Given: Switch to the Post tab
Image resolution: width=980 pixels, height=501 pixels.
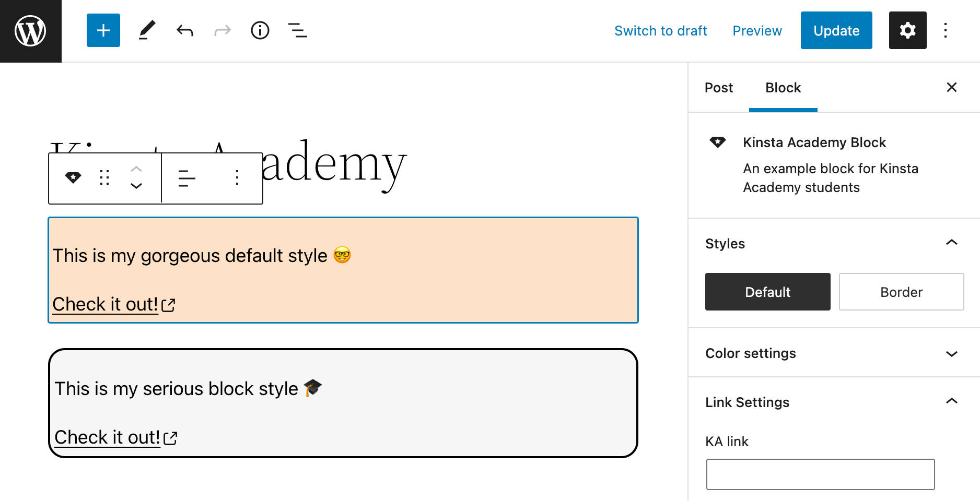Looking at the screenshot, I should tap(719, 88).
